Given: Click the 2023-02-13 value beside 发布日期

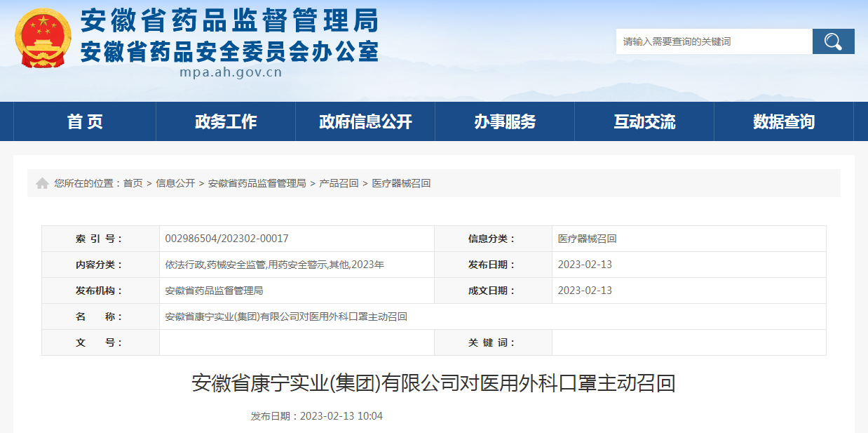Looking at the screenshot, I should (585, 265).
